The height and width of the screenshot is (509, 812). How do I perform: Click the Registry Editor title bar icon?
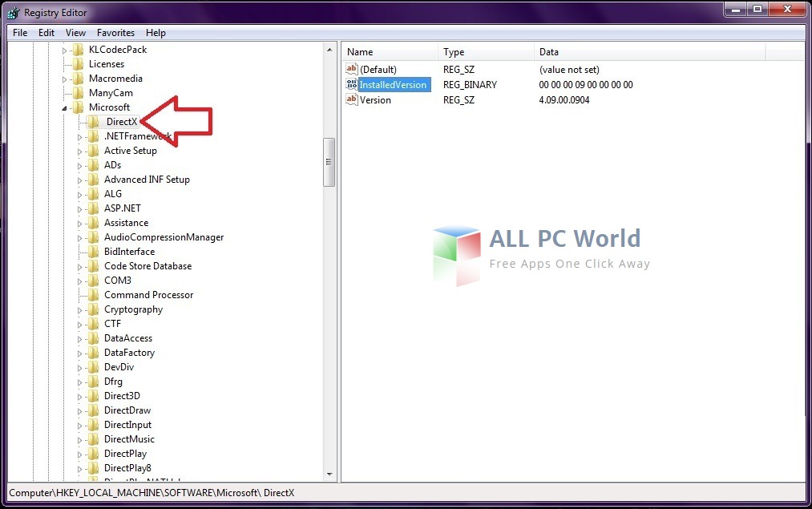[14, 13]
